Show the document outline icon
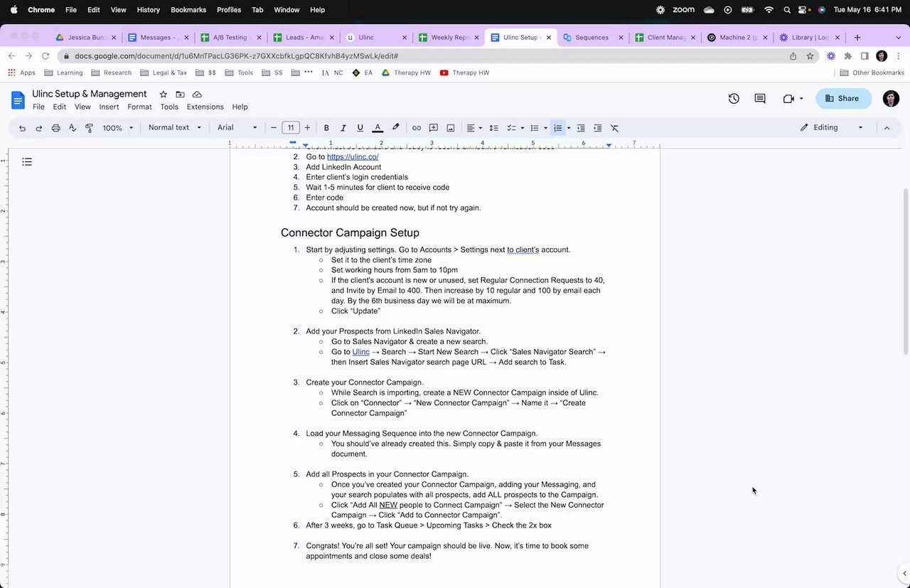 [27, 162]
